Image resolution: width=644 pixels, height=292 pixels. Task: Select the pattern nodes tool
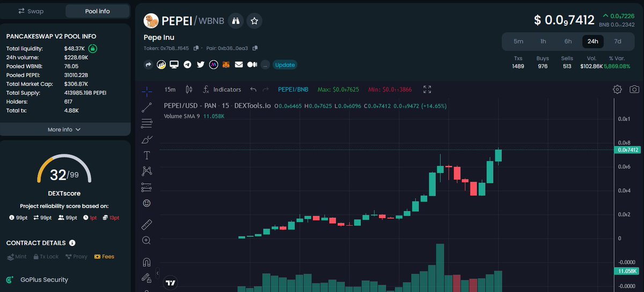(147, 171)
